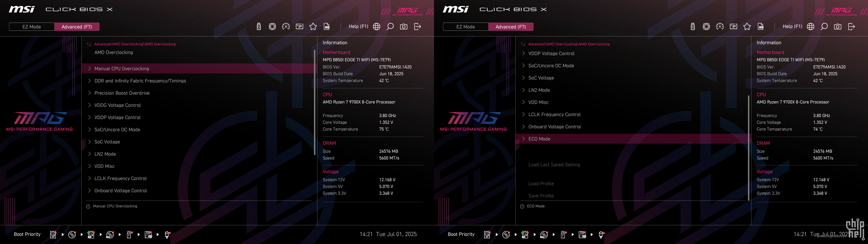Expand DDR and Infinity Fabric Frequency/Timings
This screenshot has height=244, width=868.
click(x=199, y=81)
